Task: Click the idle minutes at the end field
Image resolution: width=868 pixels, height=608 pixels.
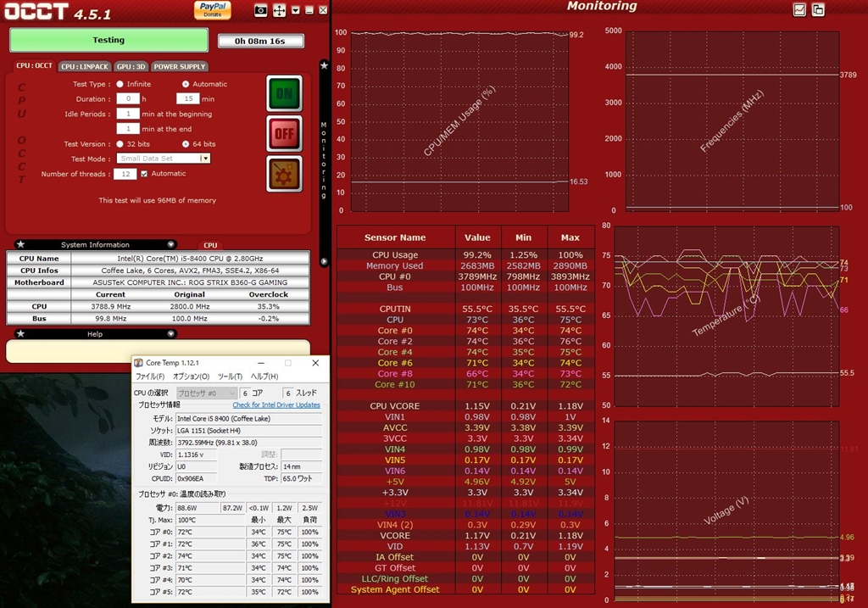Action: 128,128
